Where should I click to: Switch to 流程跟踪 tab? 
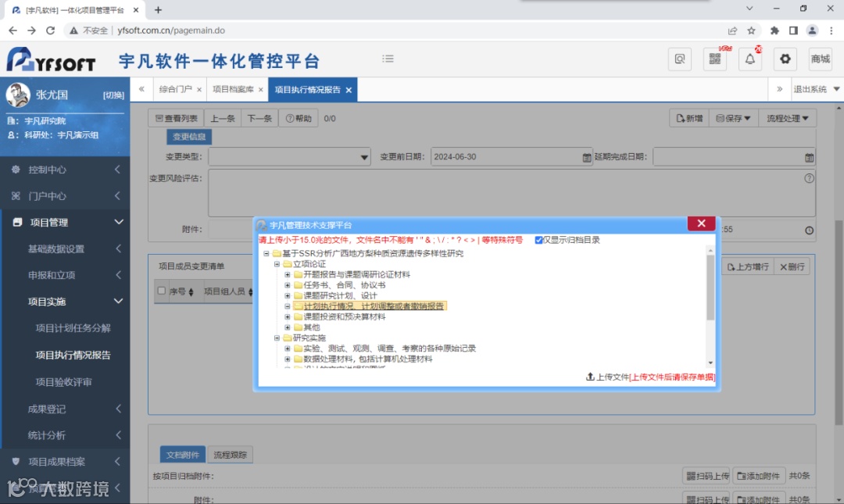pyautogui.click(x=230, y=455)
